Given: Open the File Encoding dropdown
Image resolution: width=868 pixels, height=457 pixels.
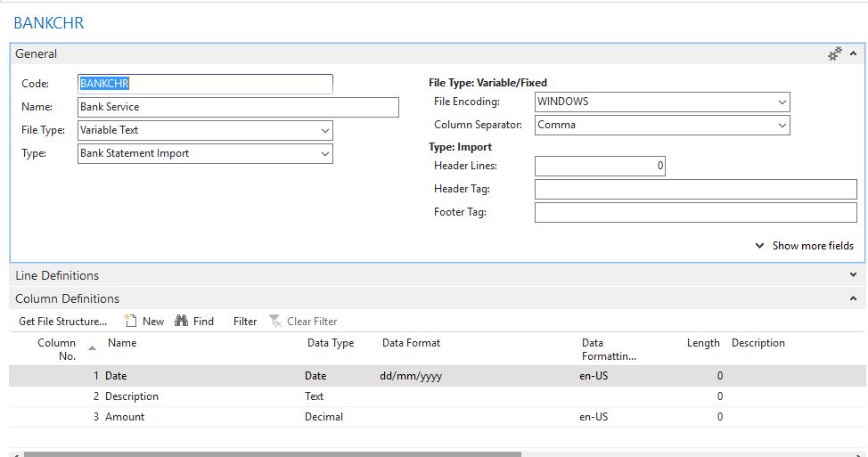Looking at the screenshot, I should pyautogui.click(x=782, y=102).
